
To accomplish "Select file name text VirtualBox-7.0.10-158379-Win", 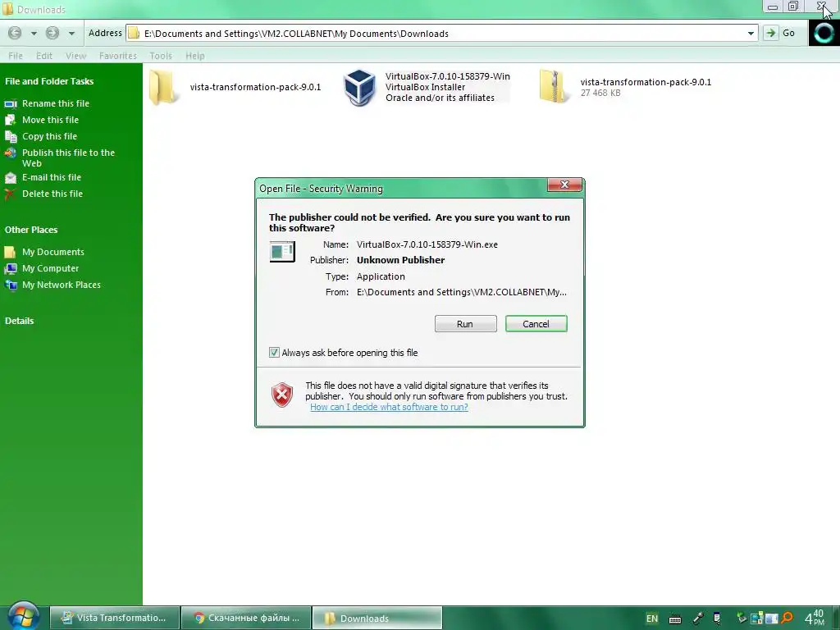I will [447, 76].
